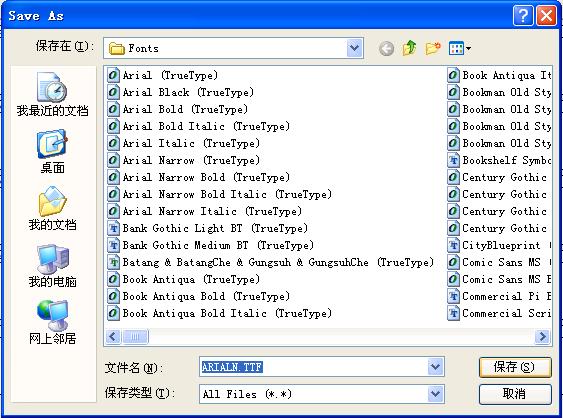Select Bank Gothic Medium BT (TrueType)
The height and width of the screenshot is (418, 563).
(210, 245)
